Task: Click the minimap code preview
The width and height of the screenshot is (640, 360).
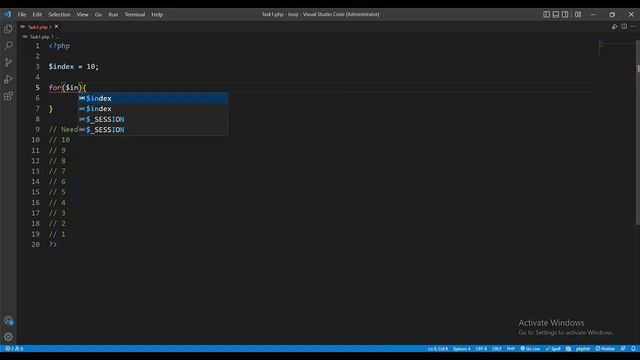Action: [x=616, y=46]
